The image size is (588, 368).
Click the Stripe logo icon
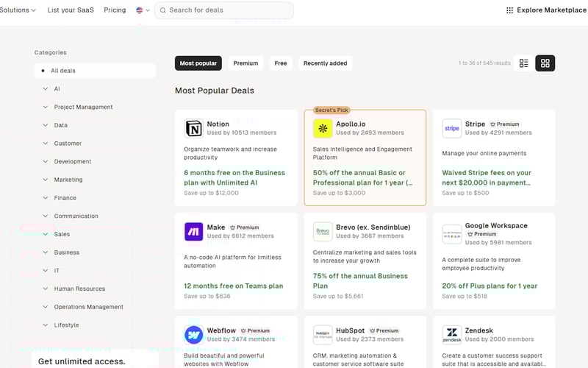pyautogui.click(x=451, y=129)
